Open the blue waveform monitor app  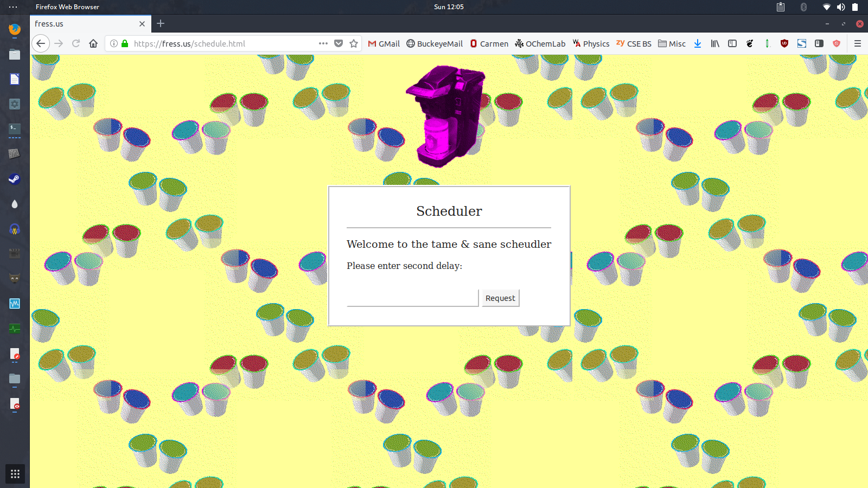click(15, 304)
